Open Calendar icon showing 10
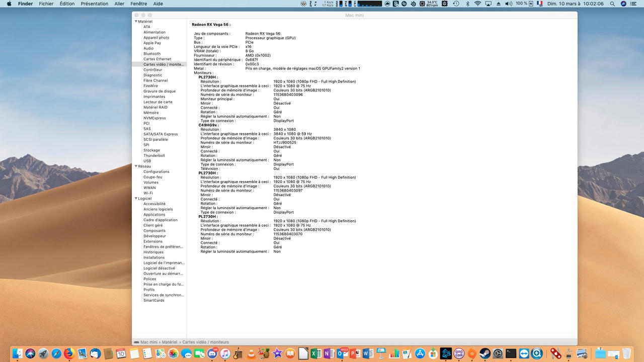This screenshot has width=644, height=362. click(121, 353)
